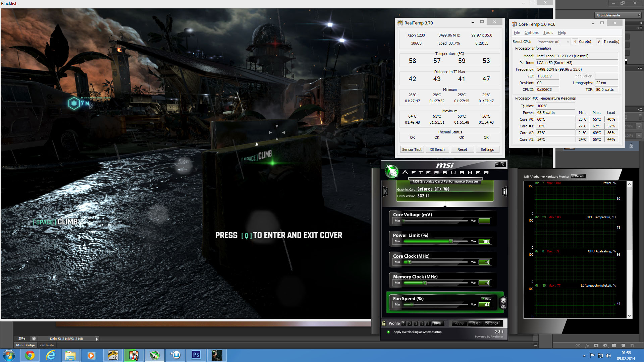This screenshot has width=644, height=362.
Task: Open Photoshop from the Windows taskbar
Action: pyautogui.click(x=196, y=355)
